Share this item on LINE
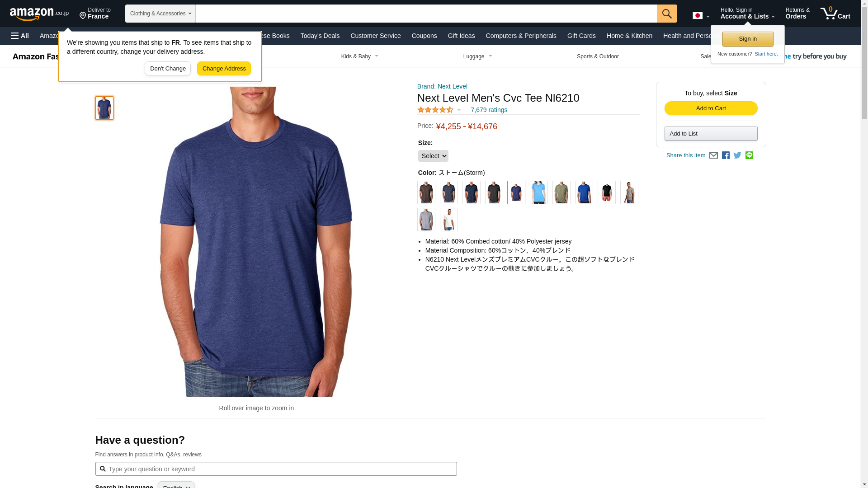 [x=749, y=155]
